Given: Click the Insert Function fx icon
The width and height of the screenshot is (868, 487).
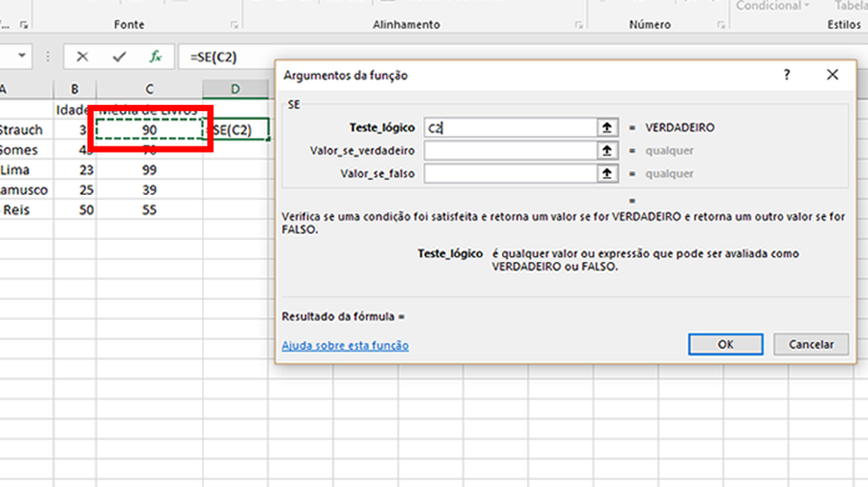Looking at the screenshot, I should pos(155,57).
